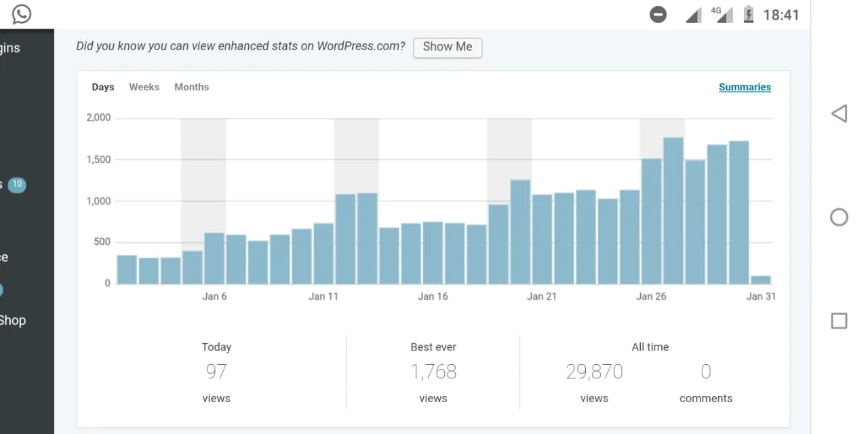Image resolution: width=868 pixels, height=434 pixels.
Task: Click the Today views count 97
Action: click(216, 372)
